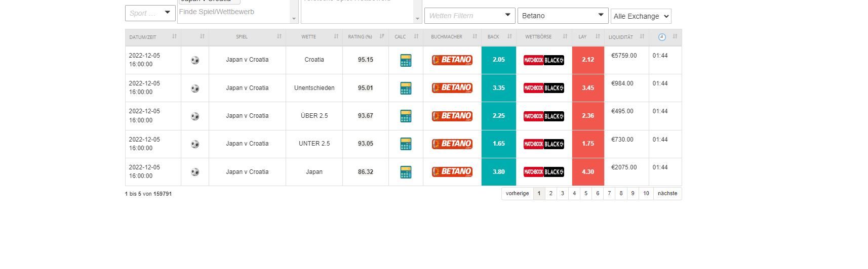Open calculator for Unentschieden bet row
This screenshot has width=868, height=269.
pos(406,88)
